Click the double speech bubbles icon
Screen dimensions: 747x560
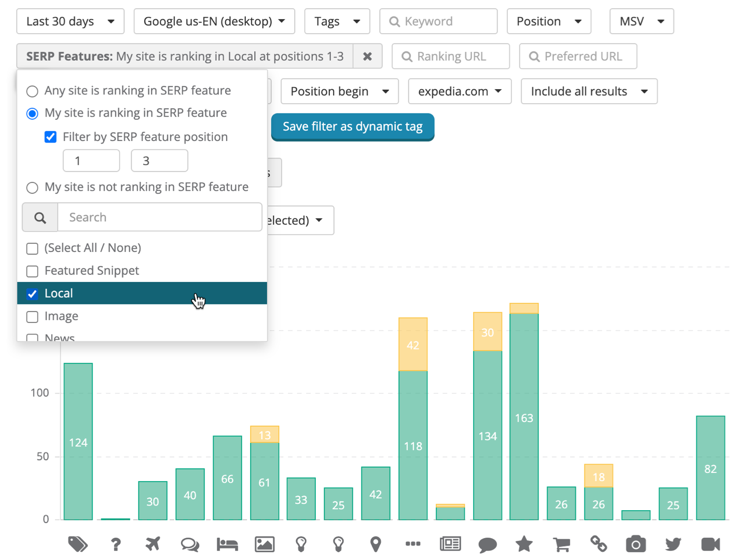[x=190, y=544]
